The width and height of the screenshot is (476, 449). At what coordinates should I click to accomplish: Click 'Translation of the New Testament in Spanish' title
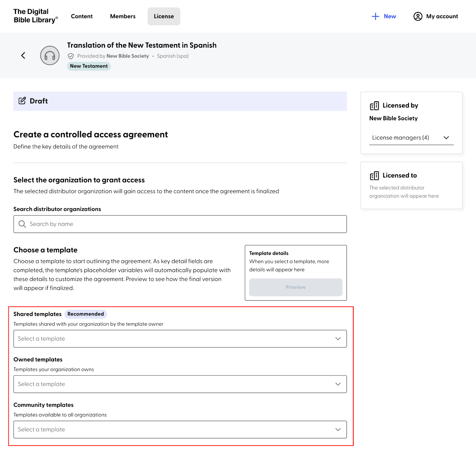coord(142,45)
